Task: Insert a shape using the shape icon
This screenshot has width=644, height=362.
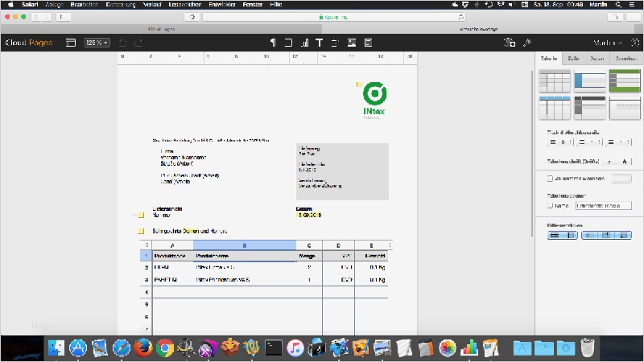Action: click(x=288, y=43)
